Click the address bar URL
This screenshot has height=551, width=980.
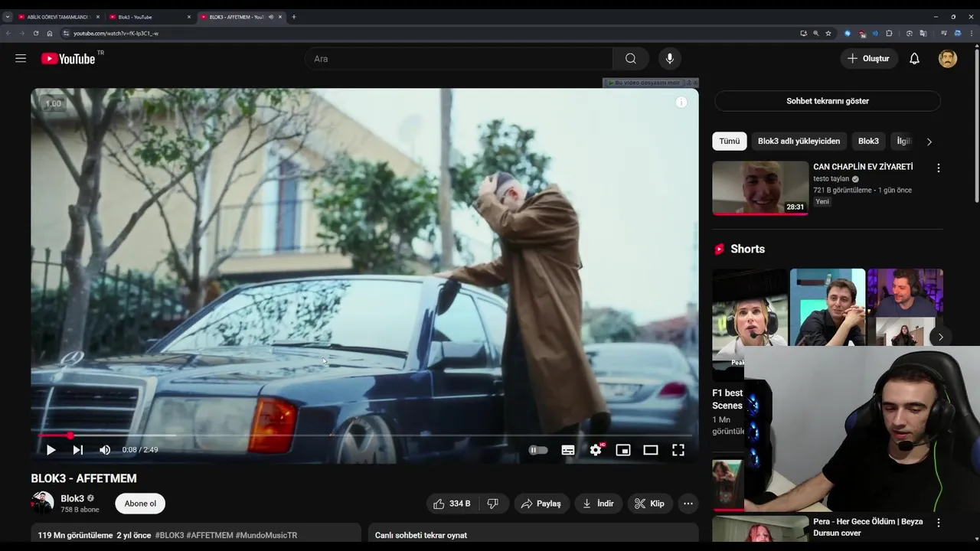[x=116, y=34]
